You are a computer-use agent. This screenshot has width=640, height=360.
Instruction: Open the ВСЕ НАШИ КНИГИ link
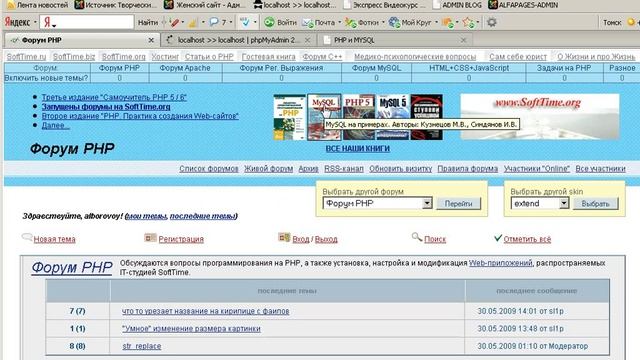pos(358,149)
